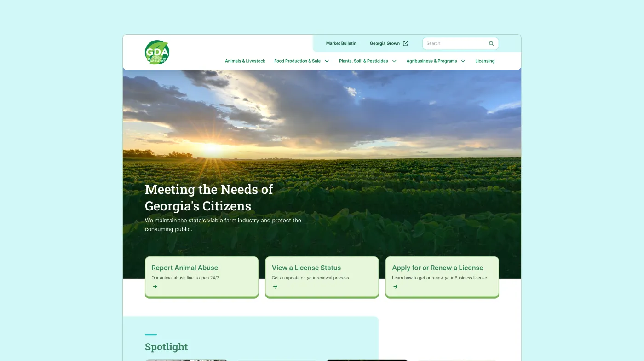
Task: Click the arrow on View a License Status card
Action: pyautogui.click(x=275, y=286)
